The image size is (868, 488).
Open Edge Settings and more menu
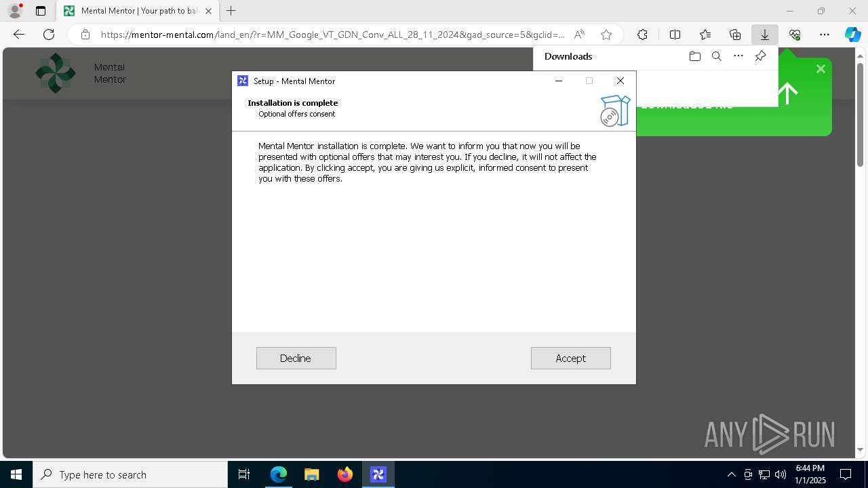825,35
